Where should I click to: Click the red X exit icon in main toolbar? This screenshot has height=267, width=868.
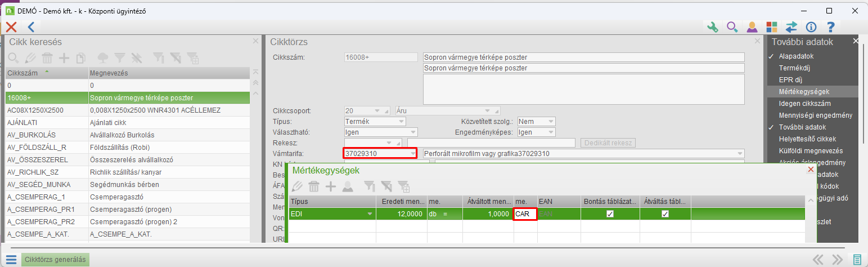pos(11,26)
